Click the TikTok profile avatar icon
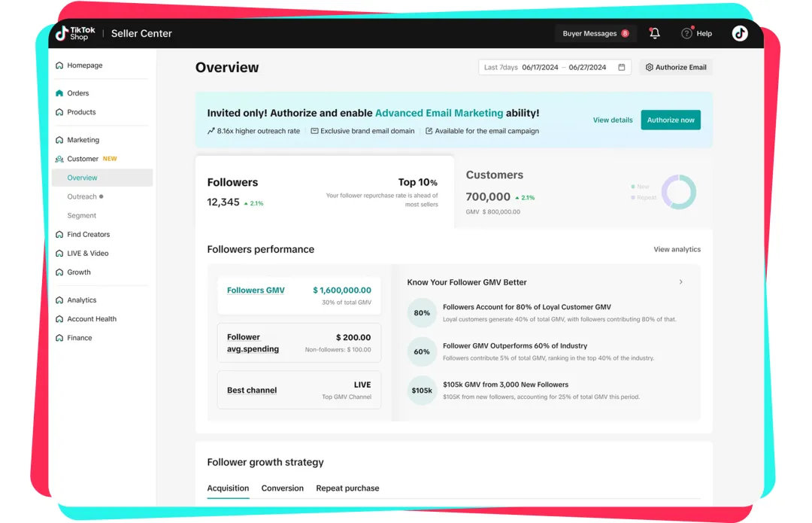The width and height of the screenshot is (812, 523). 740,33
